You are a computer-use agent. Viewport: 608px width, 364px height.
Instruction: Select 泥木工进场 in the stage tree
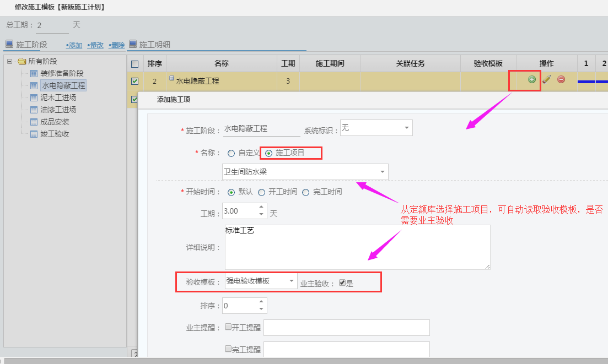[x=58, y=97]
